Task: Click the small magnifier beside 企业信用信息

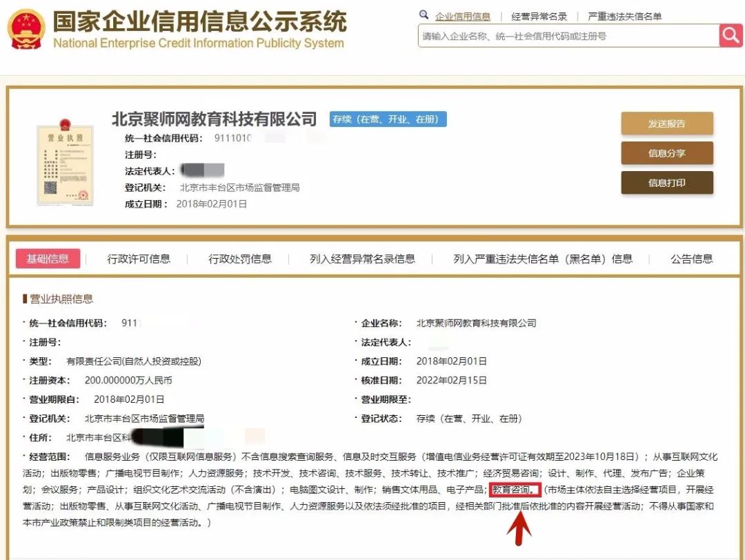Action: [424, 14]
